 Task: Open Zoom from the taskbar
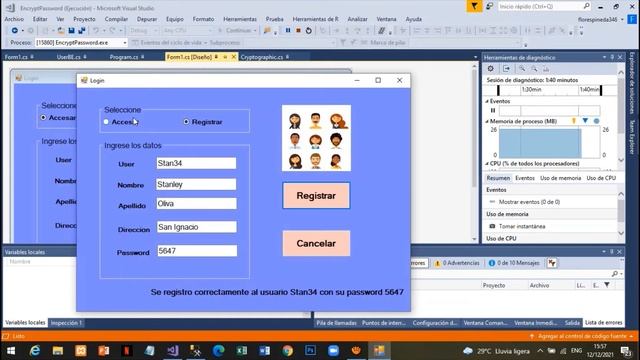(333, 351)
